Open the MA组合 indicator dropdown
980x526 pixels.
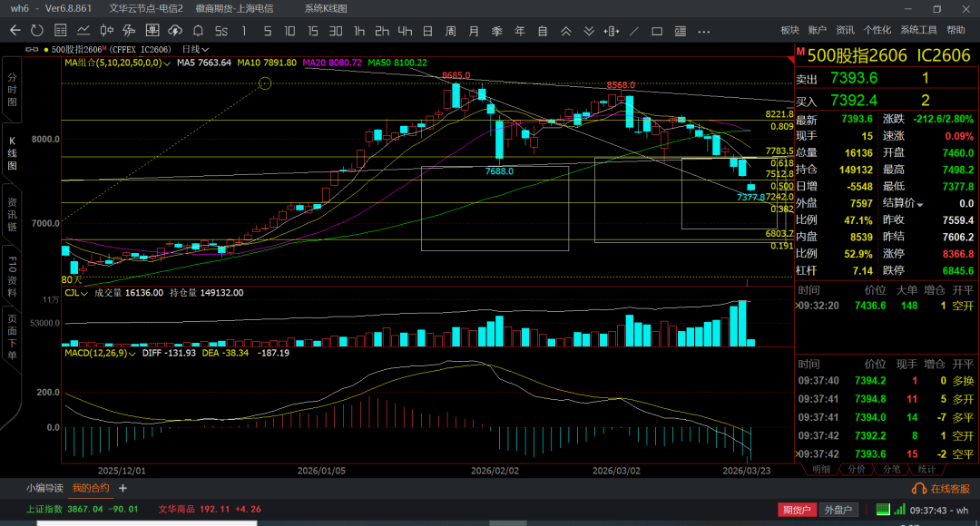(x=169, y=63)
